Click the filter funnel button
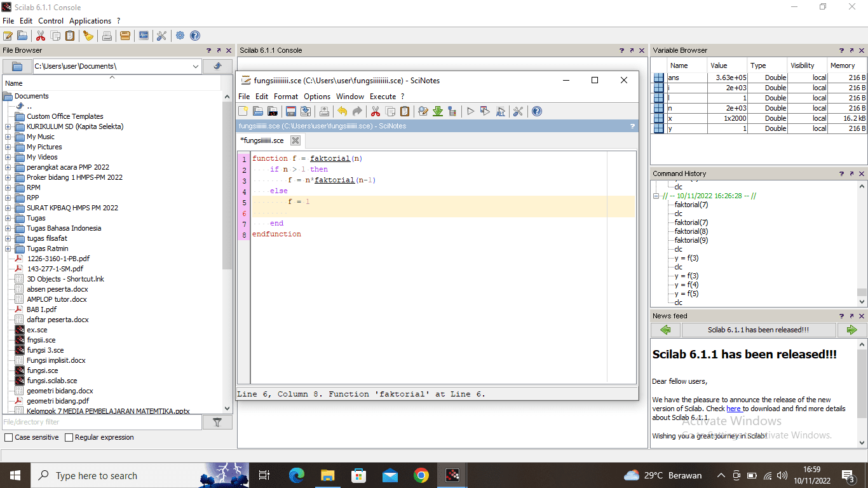 pyautogui.click(x=217, y=422)
